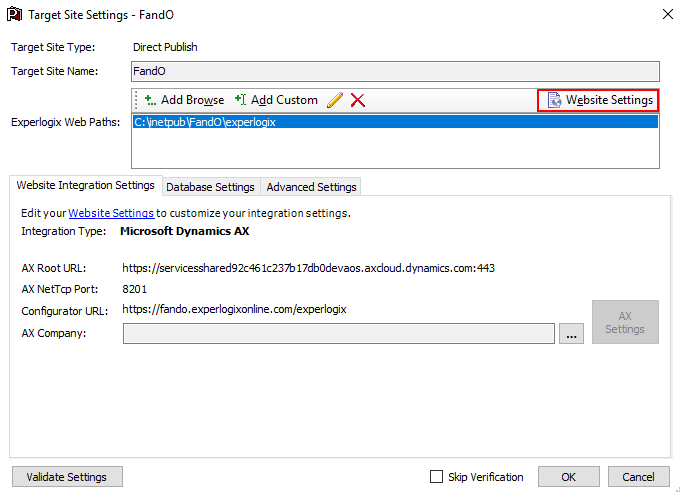Image resolution: width=680 pixels, height=493 pixels.
Task: Click the application icon in the title bar
Action: (14, 14)
